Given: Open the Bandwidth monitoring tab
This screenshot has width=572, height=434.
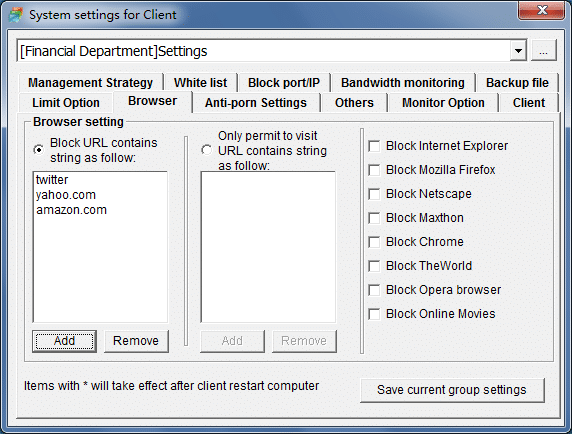Looking at the screenshot, I should [403, 83].
